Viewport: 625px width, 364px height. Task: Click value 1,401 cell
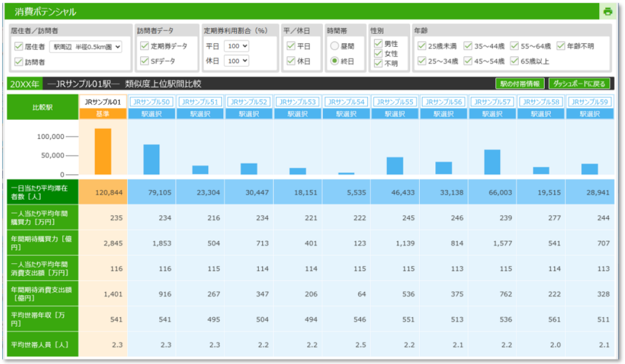pyautogui.click(x=103, y=294)
